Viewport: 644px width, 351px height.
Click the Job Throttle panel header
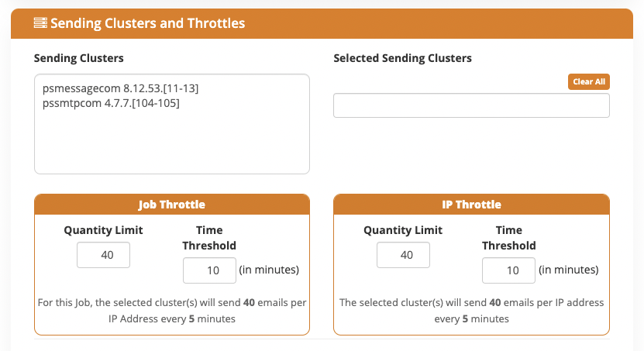172,205
